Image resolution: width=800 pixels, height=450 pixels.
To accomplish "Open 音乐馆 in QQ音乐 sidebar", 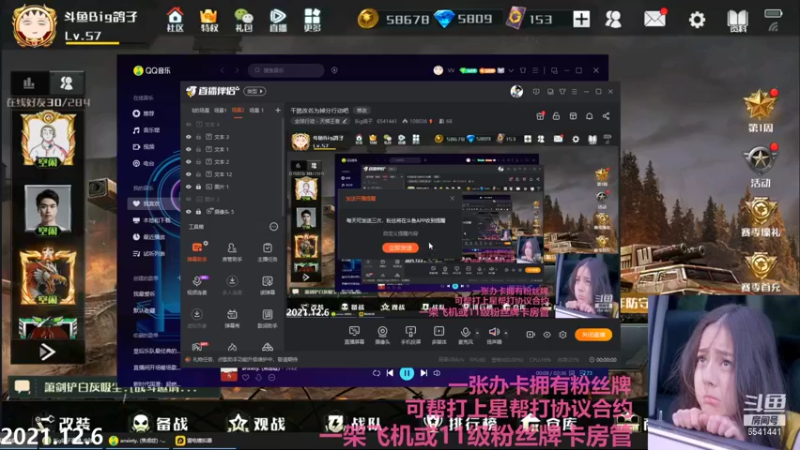I will click(x=146, y=130).
